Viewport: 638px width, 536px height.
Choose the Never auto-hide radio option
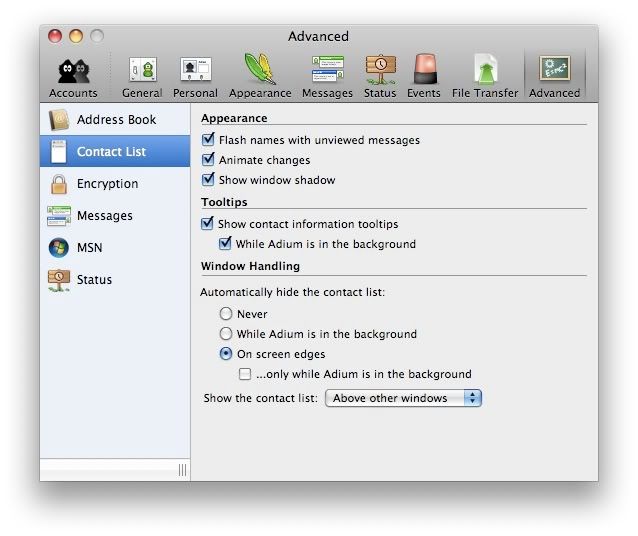(226, 314)
